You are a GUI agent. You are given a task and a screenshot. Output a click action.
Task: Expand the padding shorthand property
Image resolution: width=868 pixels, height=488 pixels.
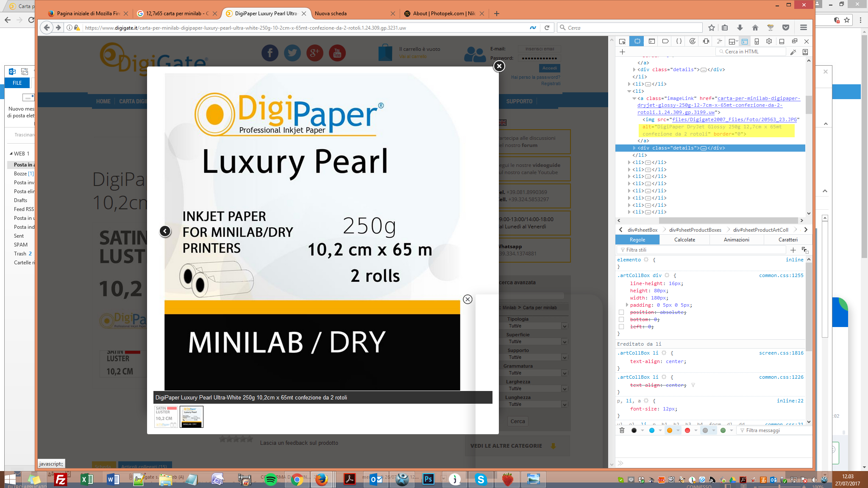(x=627, y=305)
